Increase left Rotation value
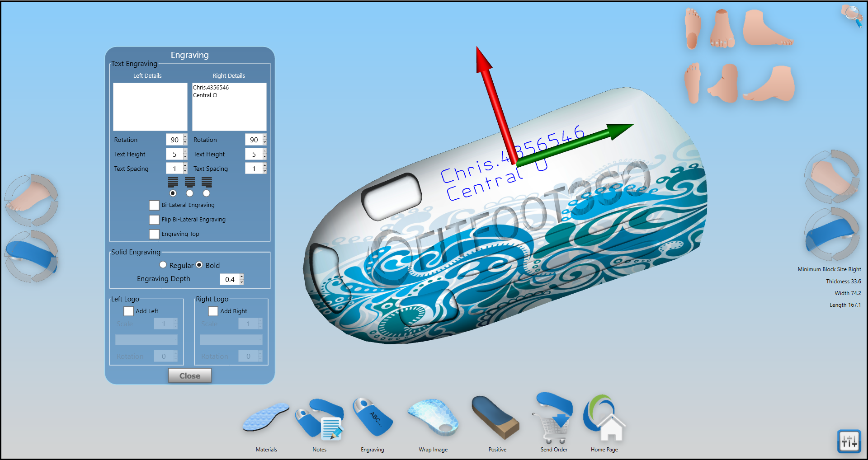The width and height of the screenshot is (868, 460). pos(185,137)
